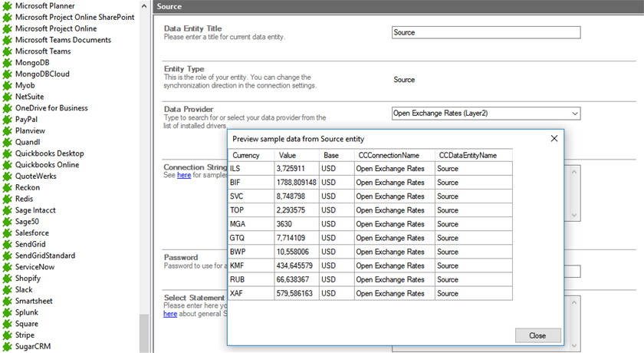Select the Stripe icon in list
The height and width of the screenshot is (353, 644).
click(8, 335)
